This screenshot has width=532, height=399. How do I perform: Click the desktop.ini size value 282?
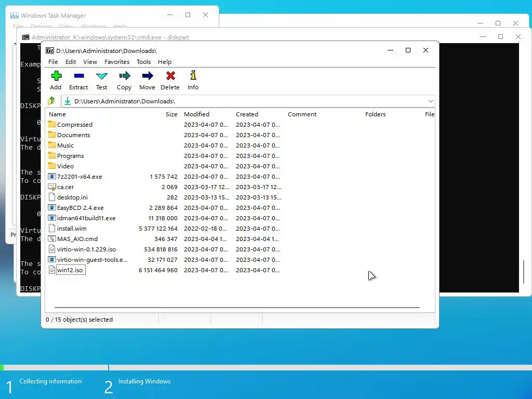click(172, 197)
